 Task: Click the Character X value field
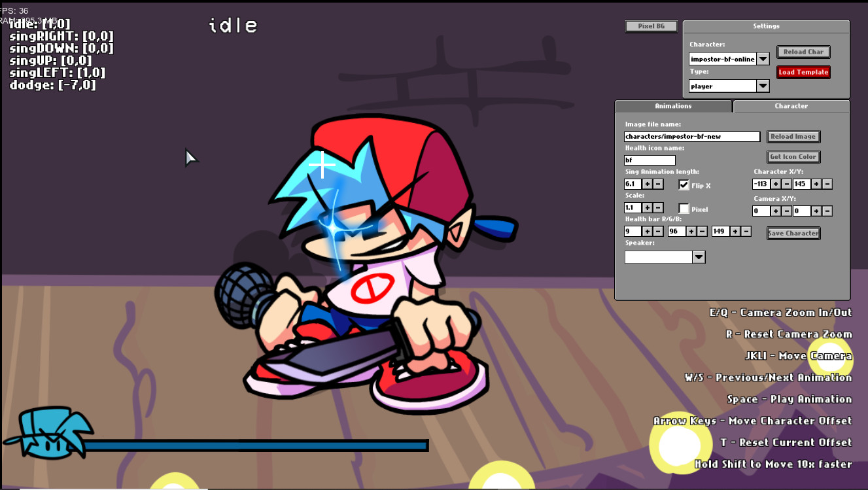pyautogui.click(x=762, y=184)
